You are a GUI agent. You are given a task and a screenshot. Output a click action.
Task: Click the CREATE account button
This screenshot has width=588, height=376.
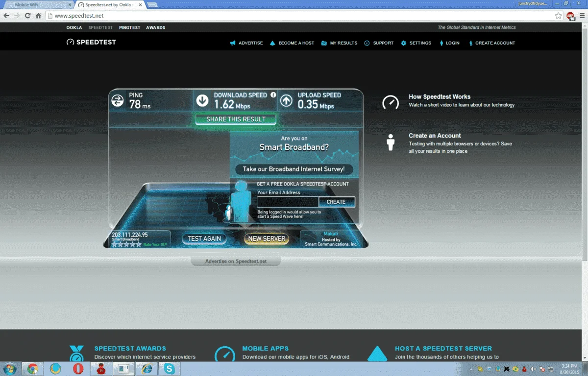tap(337, 202)
